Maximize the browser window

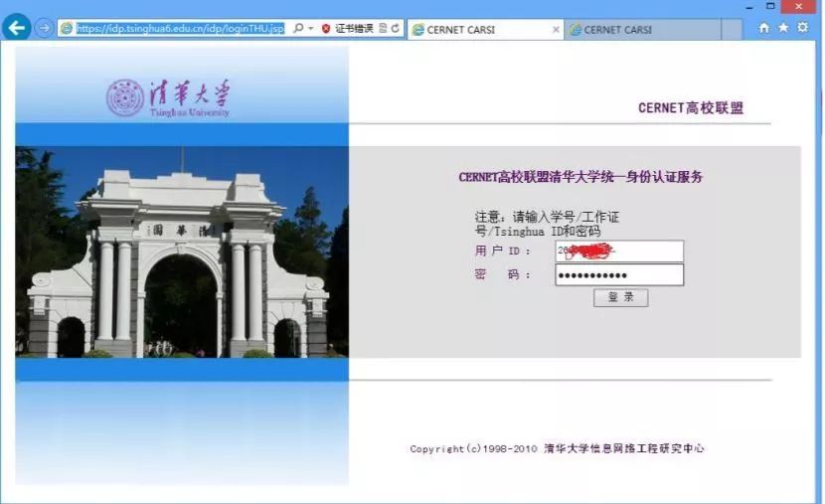click(770, 6)
